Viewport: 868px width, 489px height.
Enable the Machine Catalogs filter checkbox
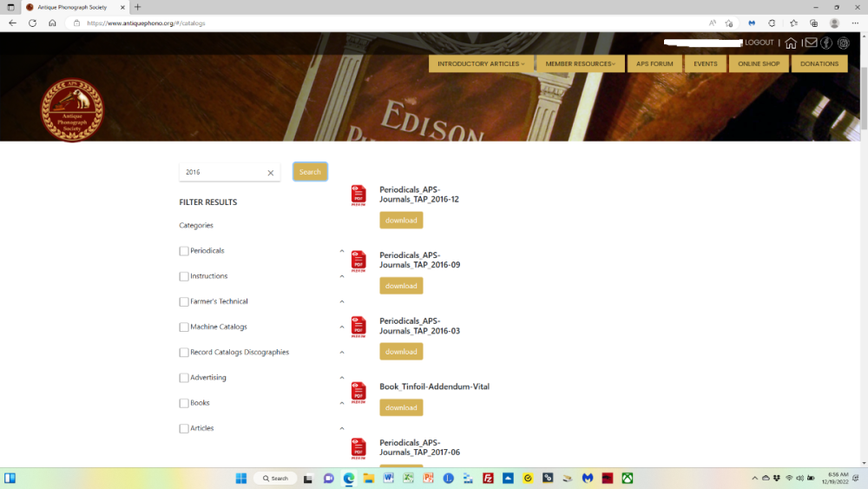tap(184, 327)
